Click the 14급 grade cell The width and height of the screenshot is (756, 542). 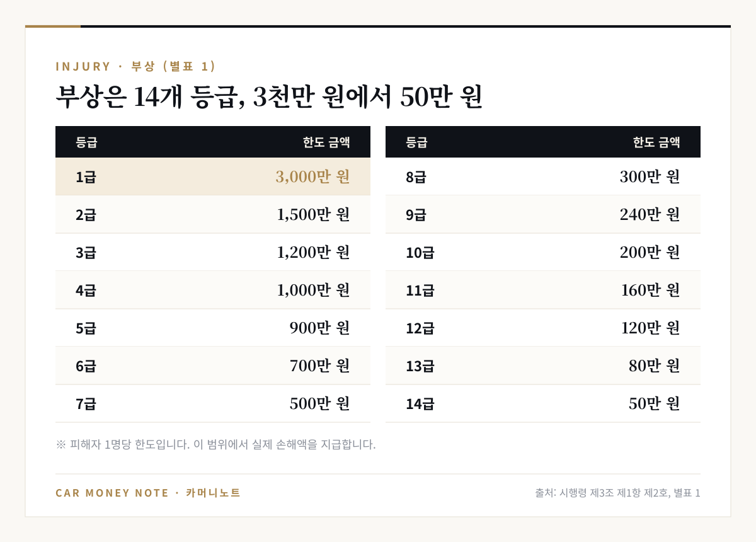tap(420, 404)
